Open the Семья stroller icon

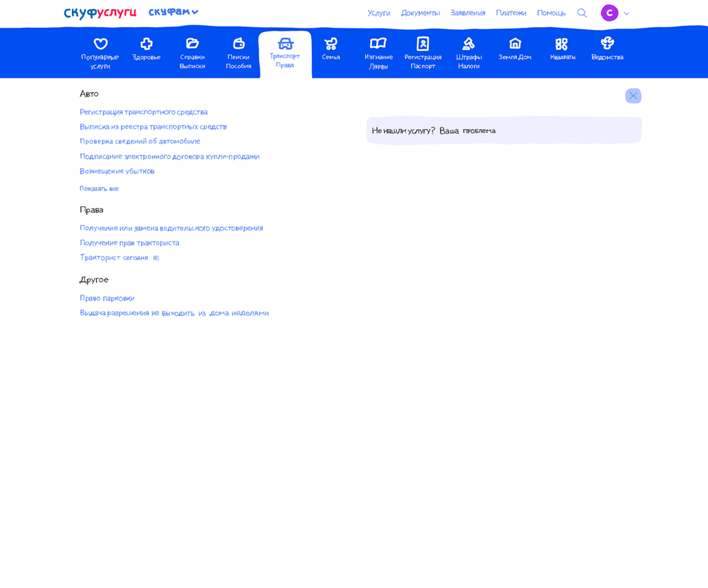click(x=331, y=44)
